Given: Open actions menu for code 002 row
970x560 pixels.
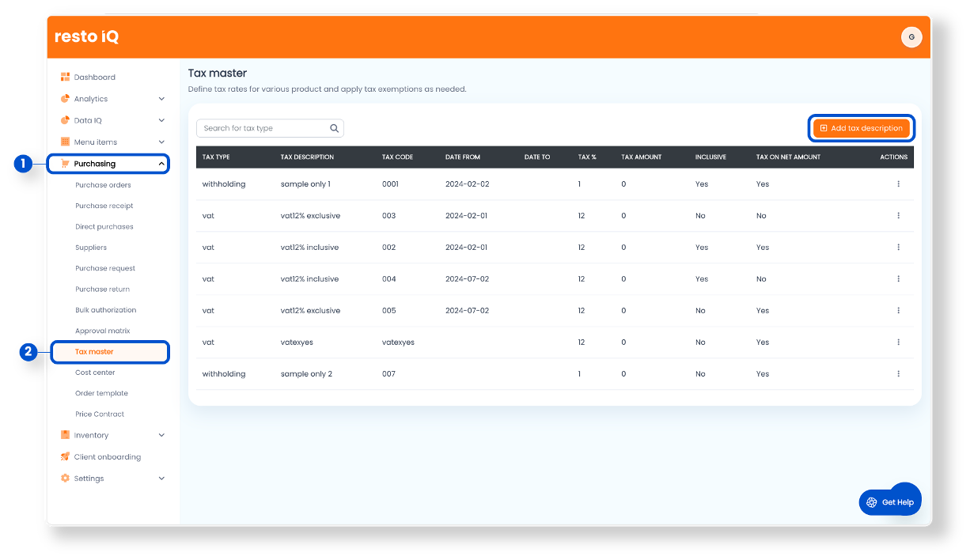Looking at the screenshot, I should (x=898, y=248).
